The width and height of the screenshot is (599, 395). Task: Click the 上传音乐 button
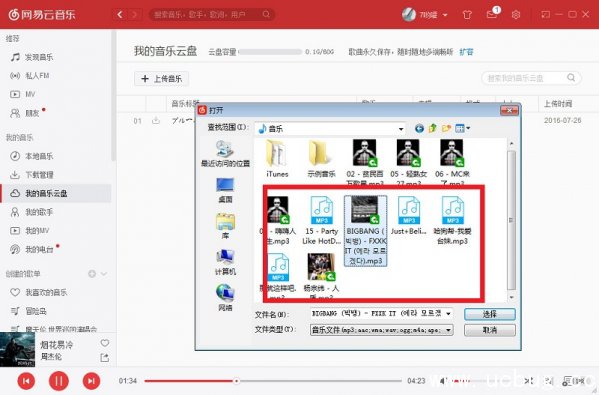click(x=161, y=79)
